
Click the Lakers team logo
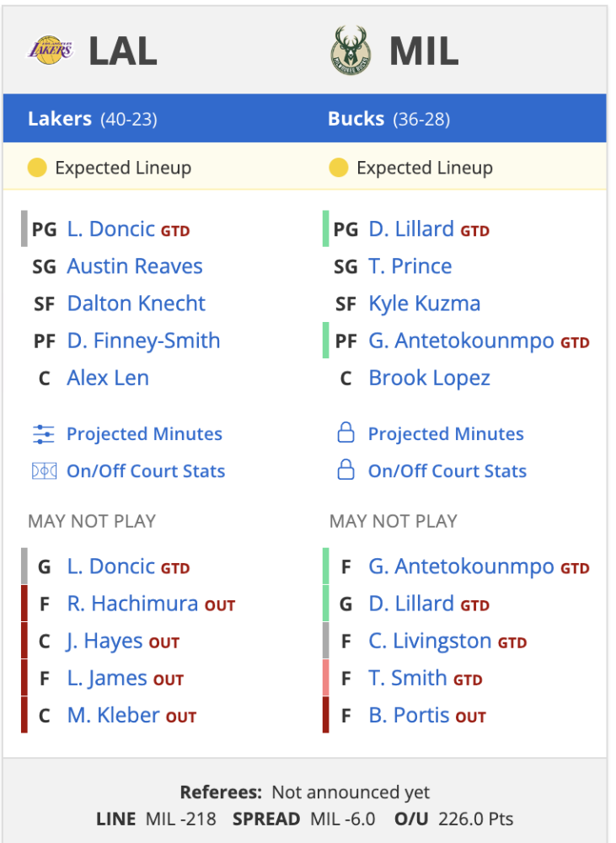(x=51, y=50)
